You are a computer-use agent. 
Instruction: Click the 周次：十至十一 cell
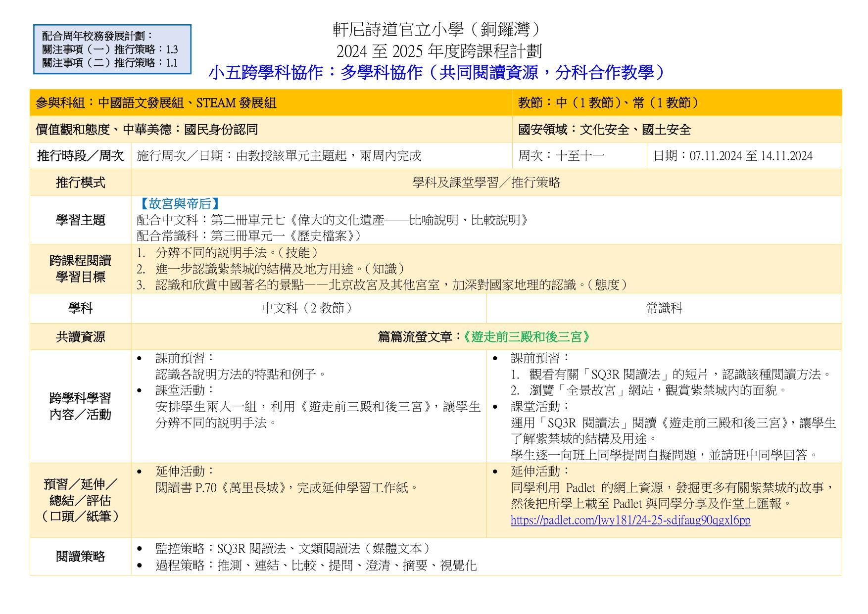tap(579, 156)
